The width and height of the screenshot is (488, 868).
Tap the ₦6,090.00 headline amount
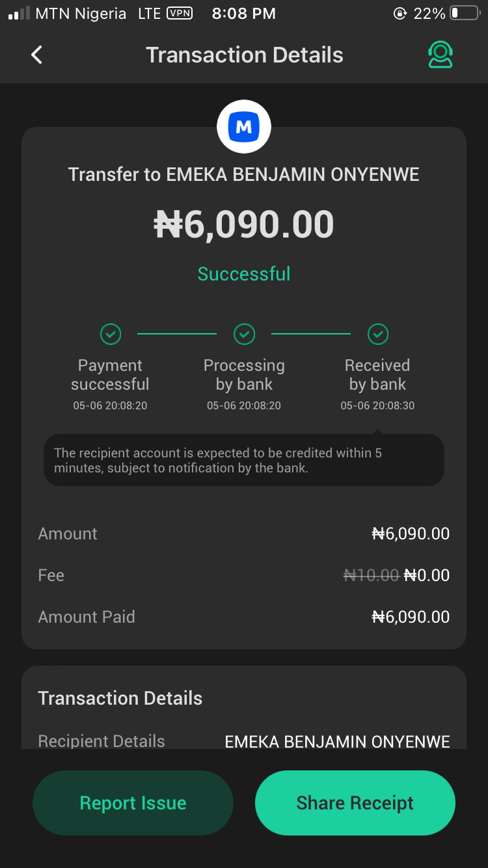(244, 224)
